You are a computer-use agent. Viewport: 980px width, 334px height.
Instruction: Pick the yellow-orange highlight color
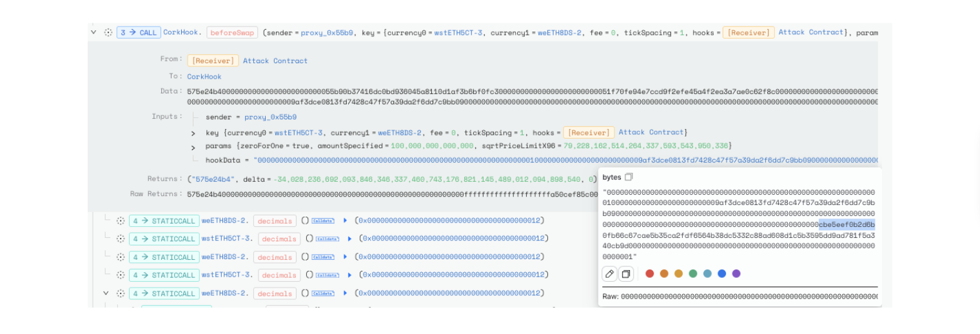click(678, 274)
